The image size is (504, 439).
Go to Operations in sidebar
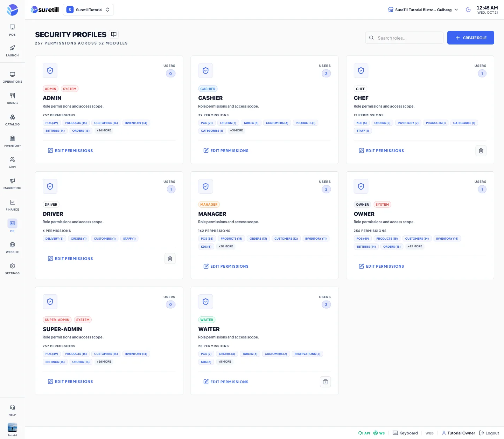pos(12,77)
